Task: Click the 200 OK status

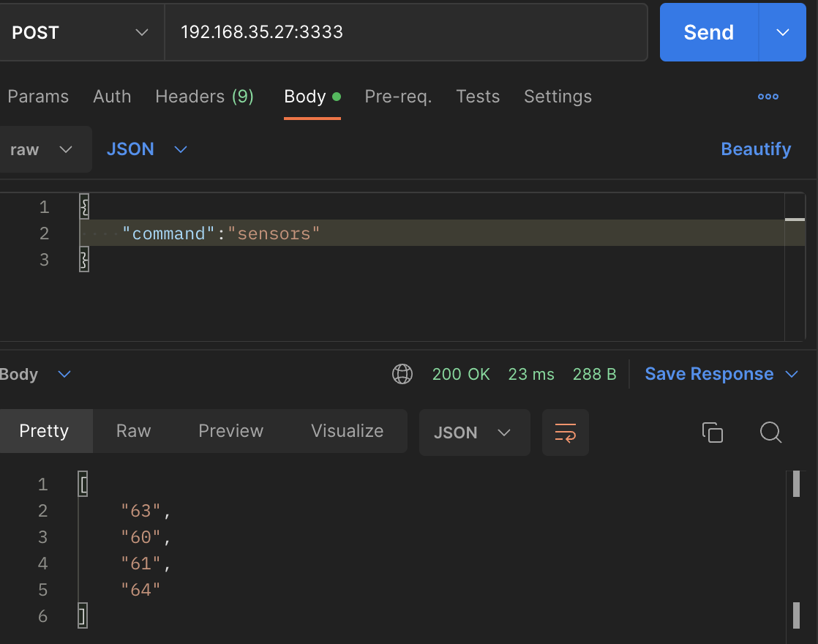Action: 461,374
